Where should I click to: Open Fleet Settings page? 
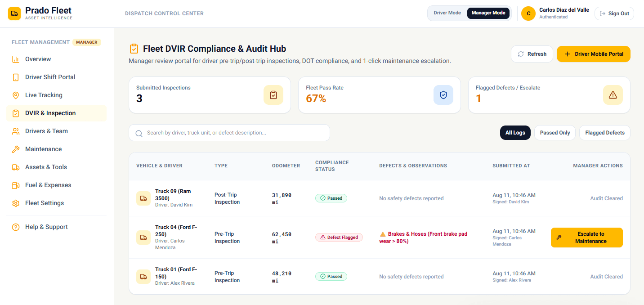click(x=57, y=203)
